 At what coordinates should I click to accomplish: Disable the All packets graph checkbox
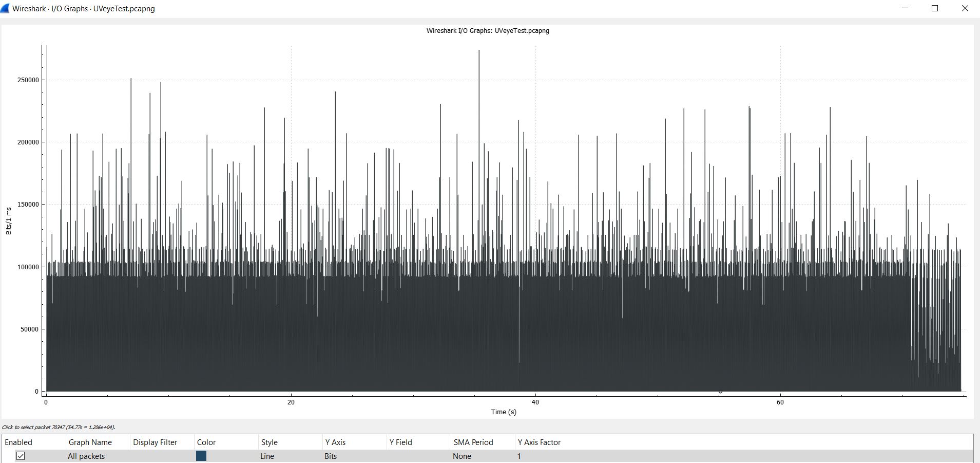21,456
